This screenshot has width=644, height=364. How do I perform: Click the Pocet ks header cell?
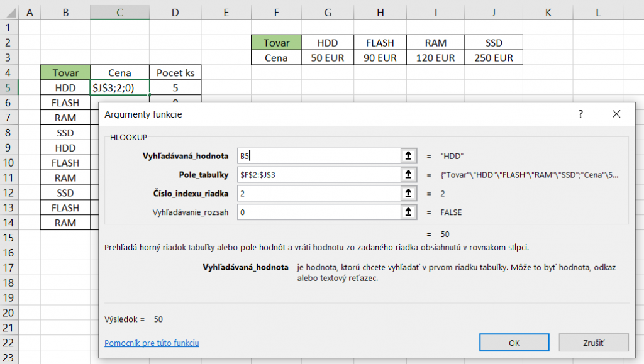(175, 73)
